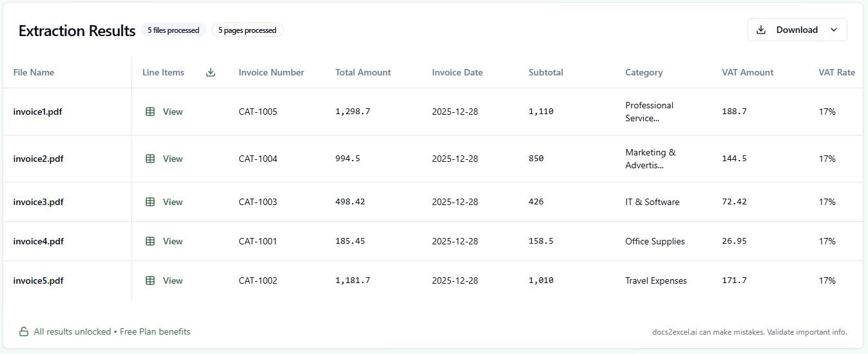Click the truncated Professional Service category cell
Viewport: 868px width, 354px height.
(649, 112)
